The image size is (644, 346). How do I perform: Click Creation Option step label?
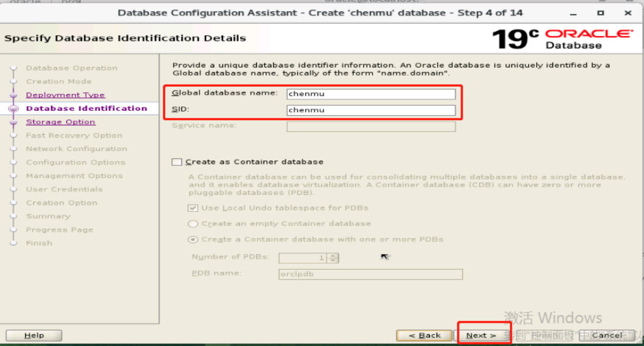click(x=62, y=203)
